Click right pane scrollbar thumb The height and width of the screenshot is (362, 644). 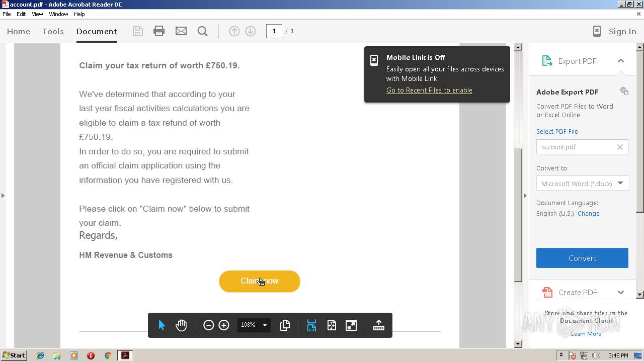640,132
